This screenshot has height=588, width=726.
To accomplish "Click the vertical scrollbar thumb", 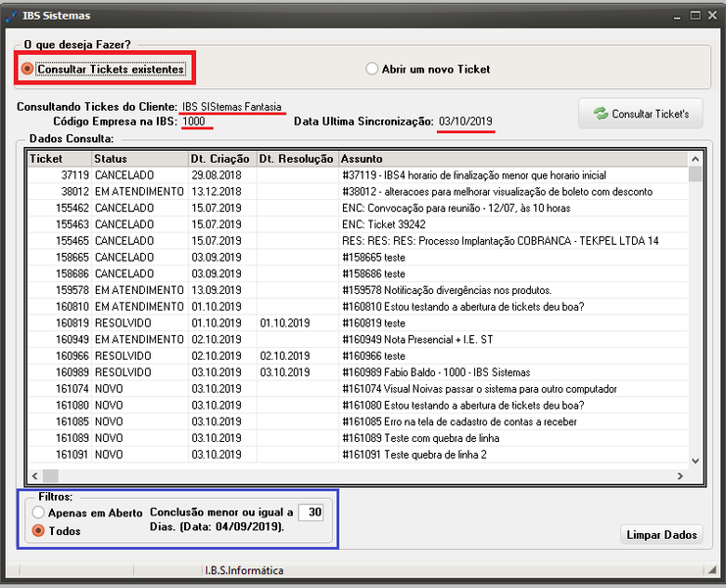I will pos(695,174).
